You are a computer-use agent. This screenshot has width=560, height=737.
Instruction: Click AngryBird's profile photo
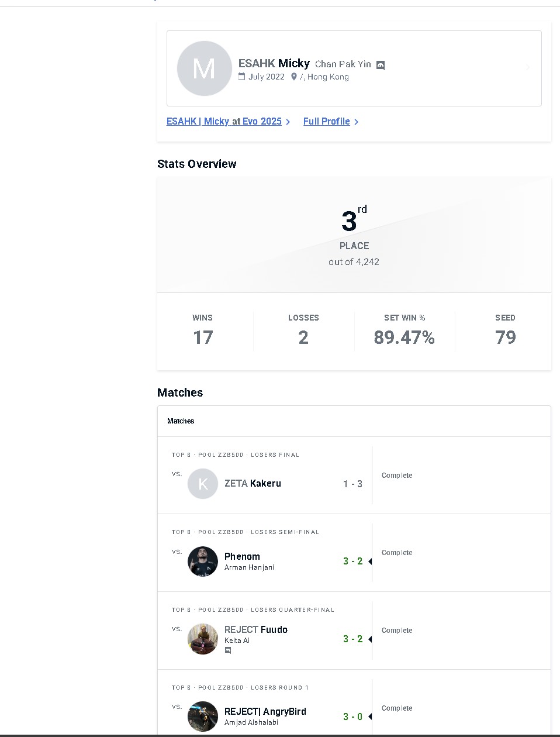(x=203, y=717)
